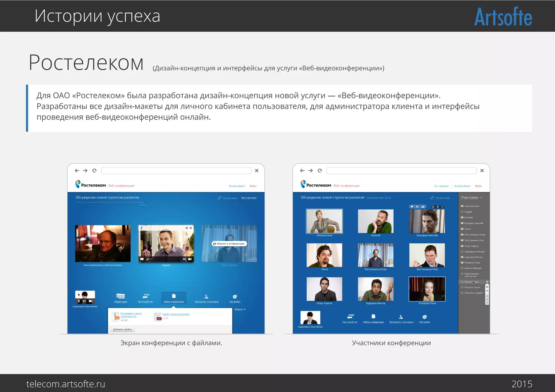Collapse Файлы конференции panel in left mockup
The height and width of the screenshot is (392, 555).
pyautogui.click(x=174, y=298)
